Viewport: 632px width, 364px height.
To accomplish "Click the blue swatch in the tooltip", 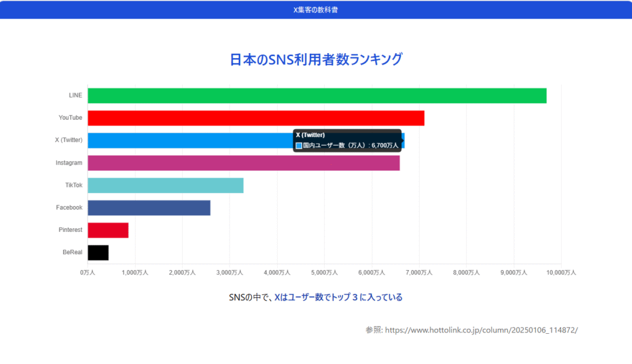I will click(299, 146).
